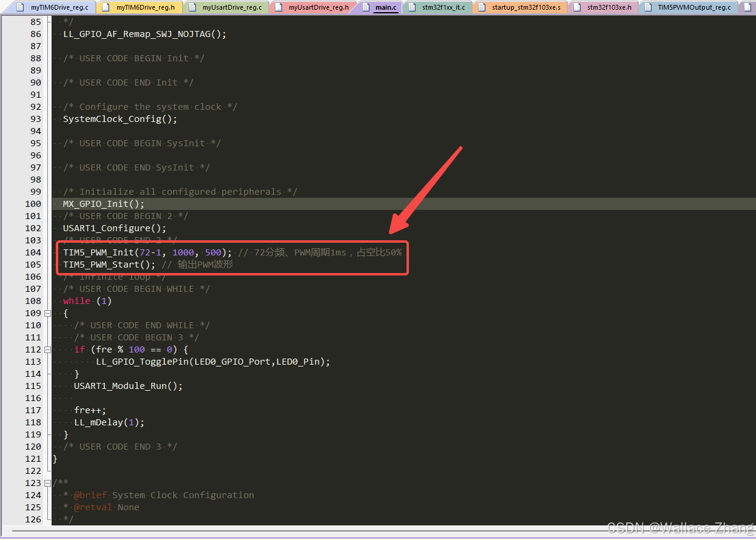
Task: Collapse the comment block at line 123
Action: coord(47,483)
